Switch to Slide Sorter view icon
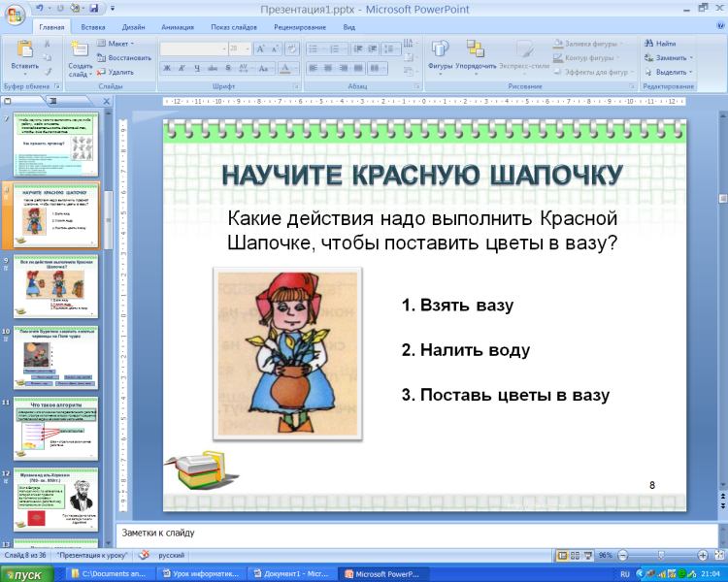The width and height of the screenshot is (728, 582). (x=575, y=555)
